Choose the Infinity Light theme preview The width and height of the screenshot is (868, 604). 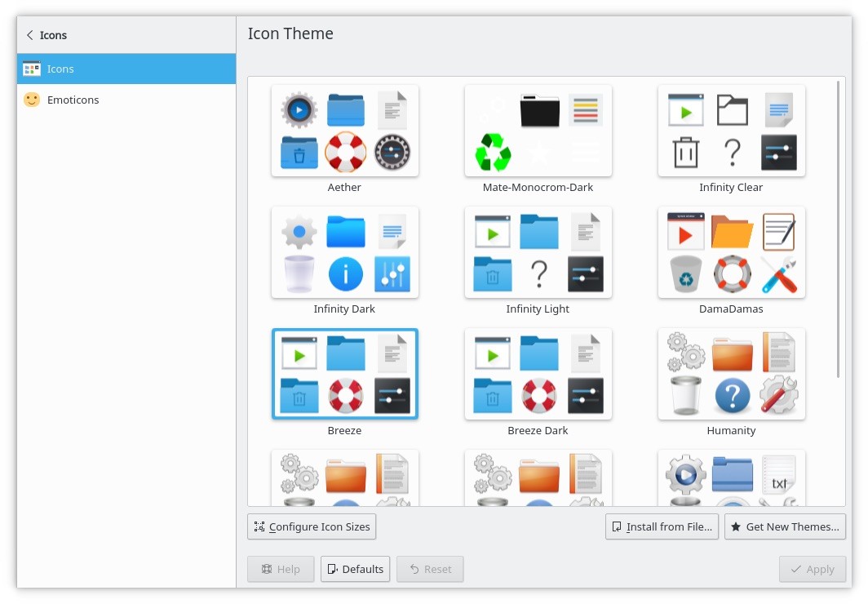(x=538, y=252)
